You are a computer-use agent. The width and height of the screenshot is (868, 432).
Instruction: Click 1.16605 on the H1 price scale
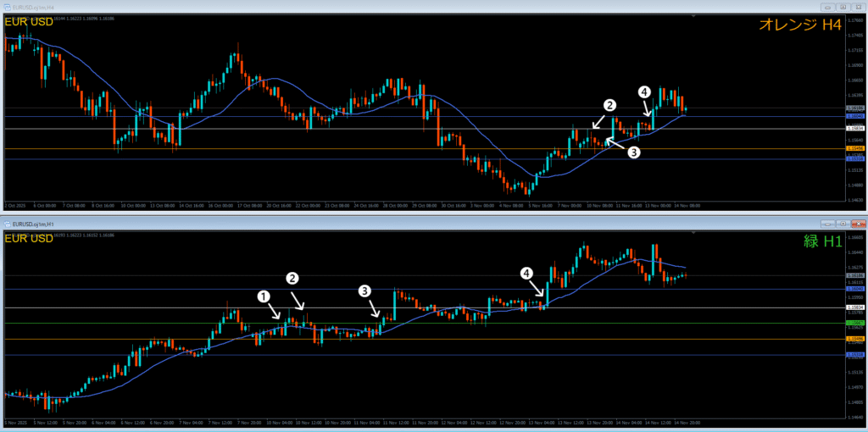coord(854,237)
